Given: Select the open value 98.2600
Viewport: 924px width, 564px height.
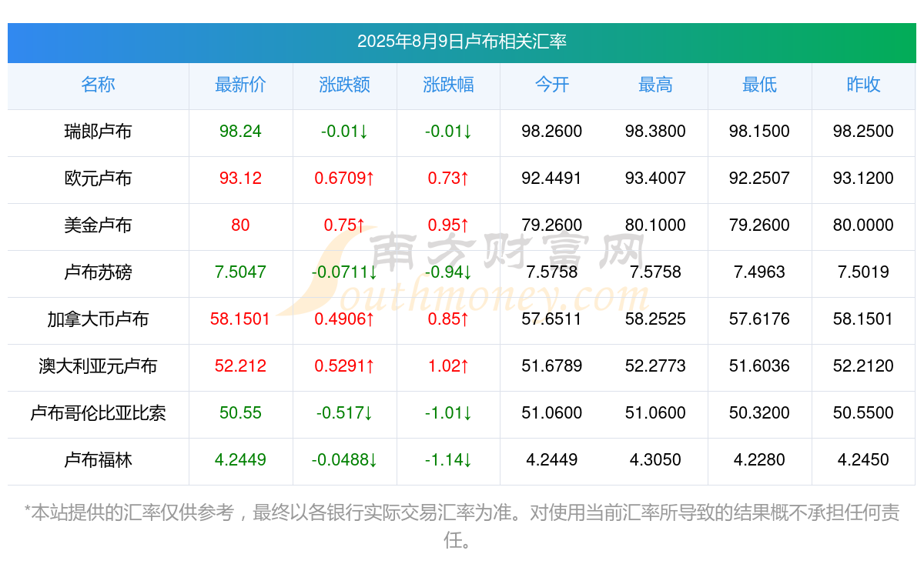Looking at the screenshot, I should (552, 132).
